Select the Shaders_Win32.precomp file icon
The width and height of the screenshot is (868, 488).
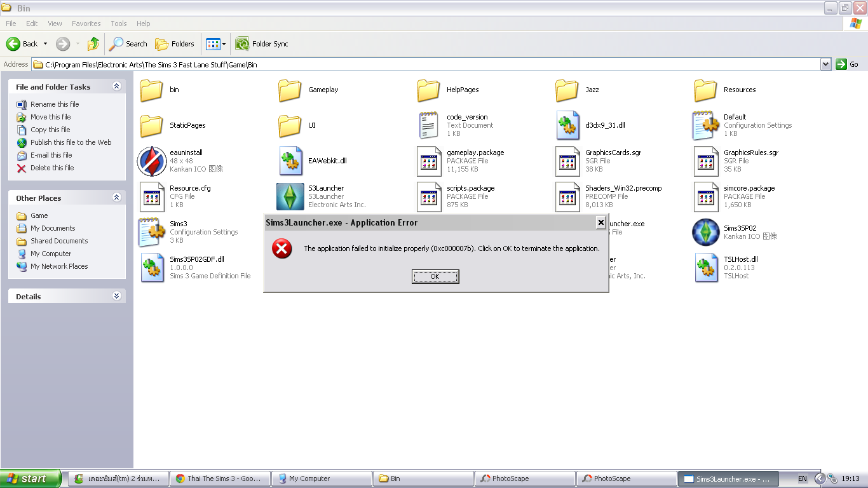[567, 196]
